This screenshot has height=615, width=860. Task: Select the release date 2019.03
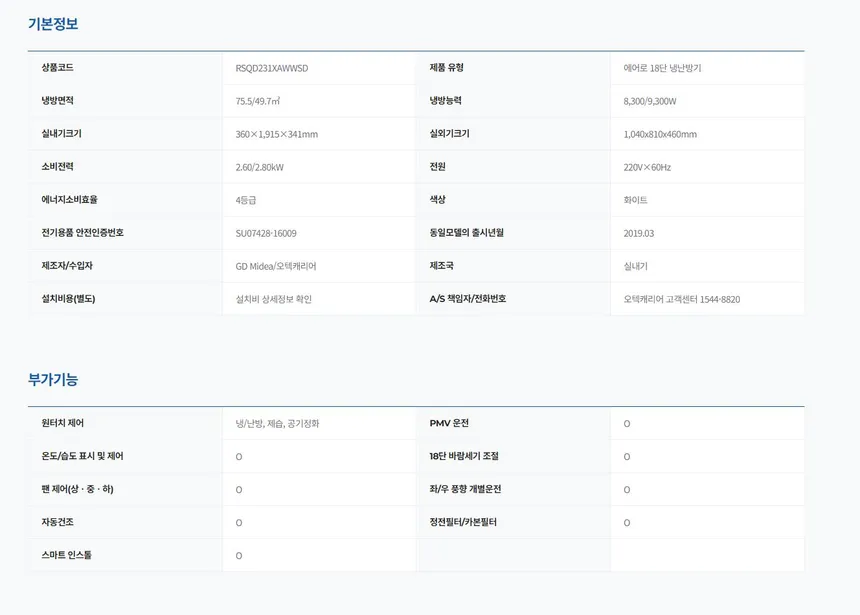[638, 233]
